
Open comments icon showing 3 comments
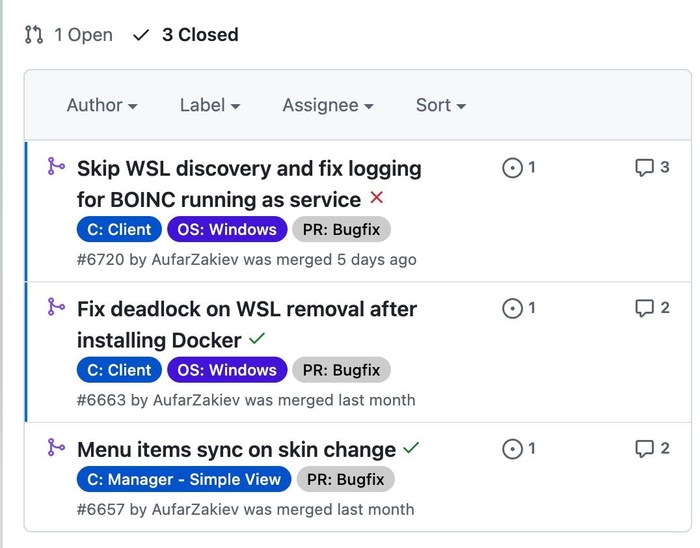pos(645,168)
